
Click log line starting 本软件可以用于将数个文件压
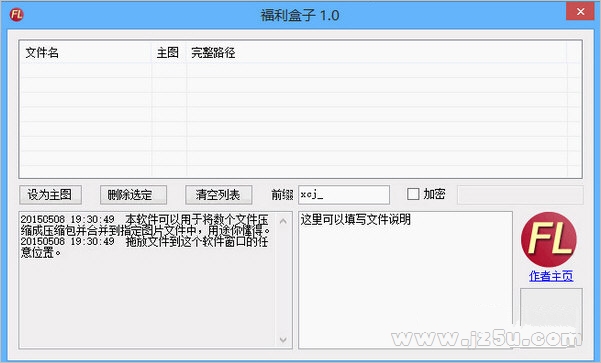click(x=145, y=225)
